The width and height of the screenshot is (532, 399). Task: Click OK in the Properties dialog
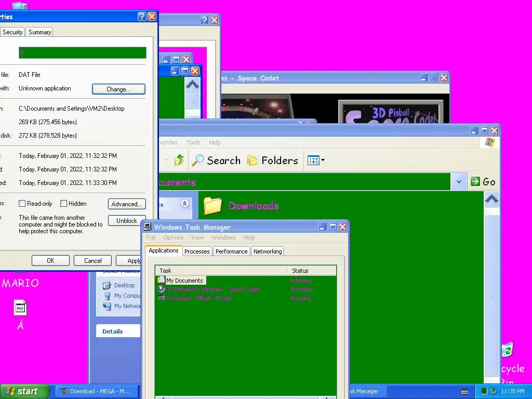pos(50,261)
